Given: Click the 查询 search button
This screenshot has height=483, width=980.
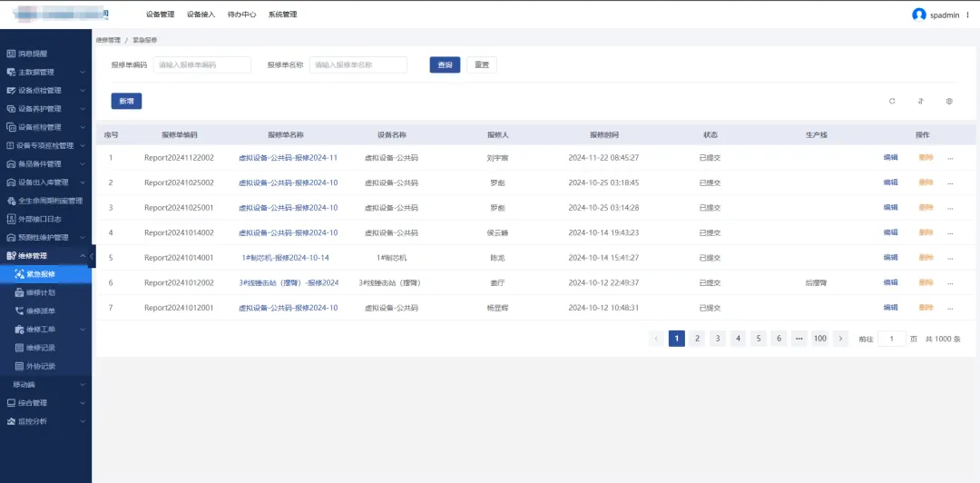Looking at the screenshot, I should point(445,64).
